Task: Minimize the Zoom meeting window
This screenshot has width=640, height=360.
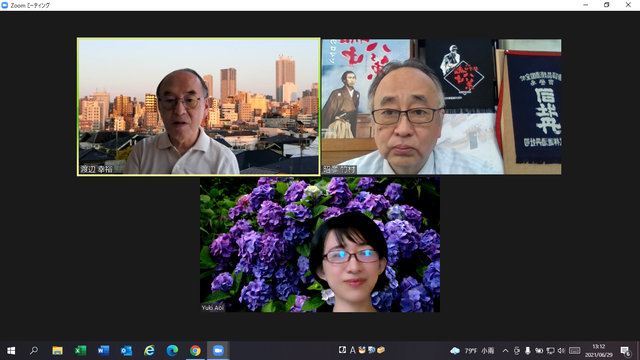Action: (x=586, y=5)
